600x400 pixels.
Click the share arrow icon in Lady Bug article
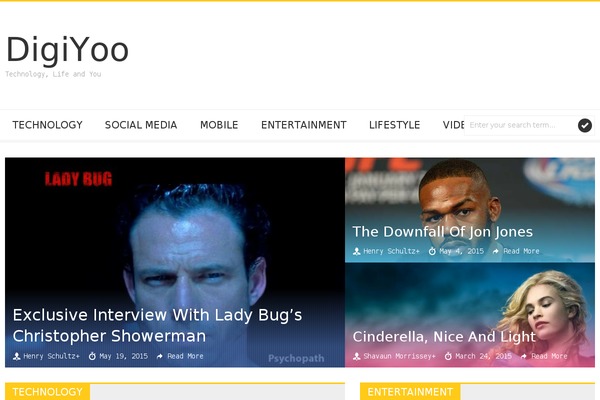(160, 356)
